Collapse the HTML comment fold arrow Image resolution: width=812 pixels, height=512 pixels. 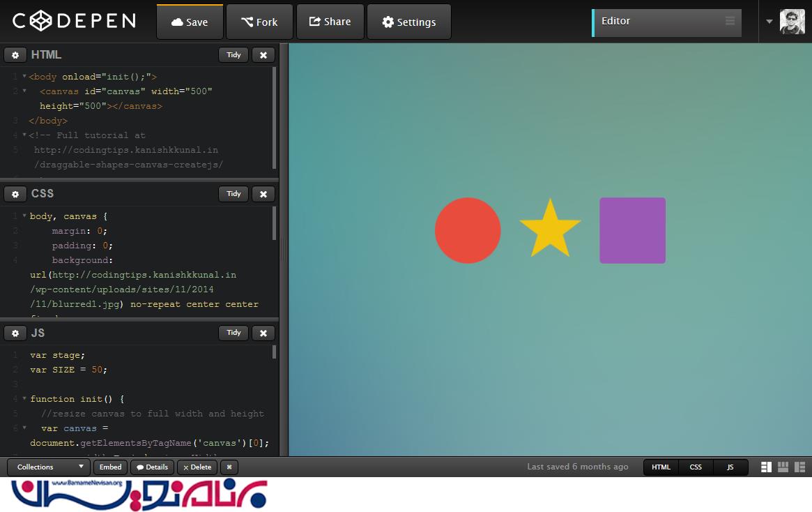24,135
